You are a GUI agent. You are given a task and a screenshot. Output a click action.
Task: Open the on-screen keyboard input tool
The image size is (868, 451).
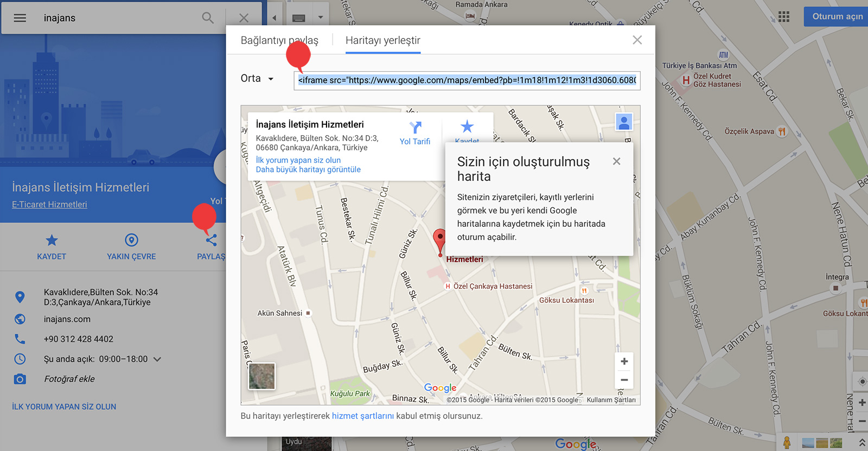(x=298, y=18)
